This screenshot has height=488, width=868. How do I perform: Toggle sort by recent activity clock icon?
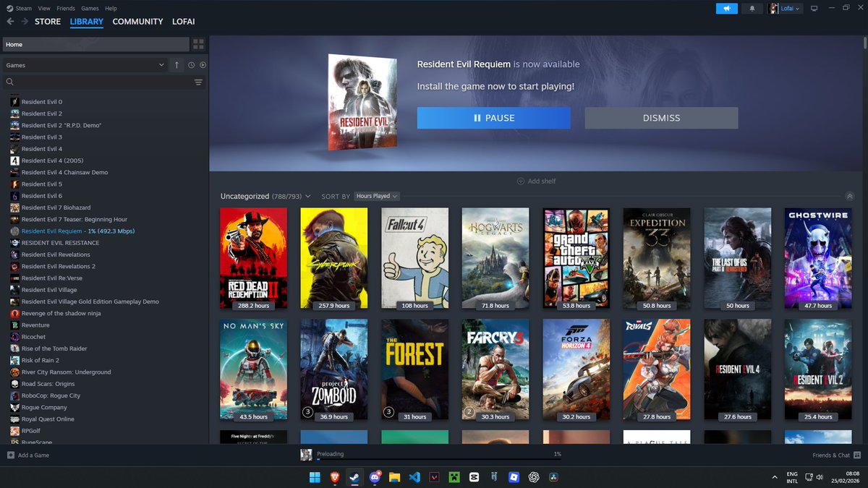pos(192,65)
